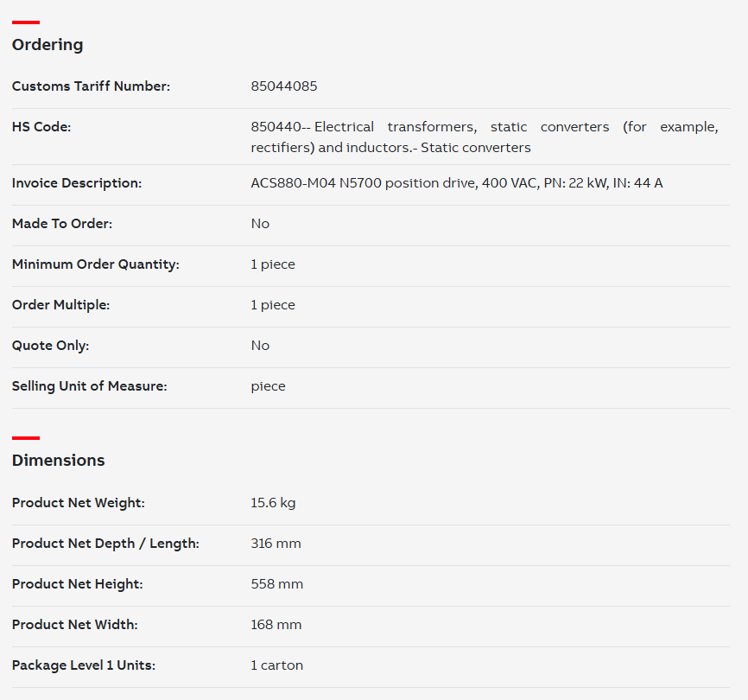Image resolution: width=748 pixels, height=700 pixels.
Task: Select the Dimensions section heading
Action: (58, 460)
